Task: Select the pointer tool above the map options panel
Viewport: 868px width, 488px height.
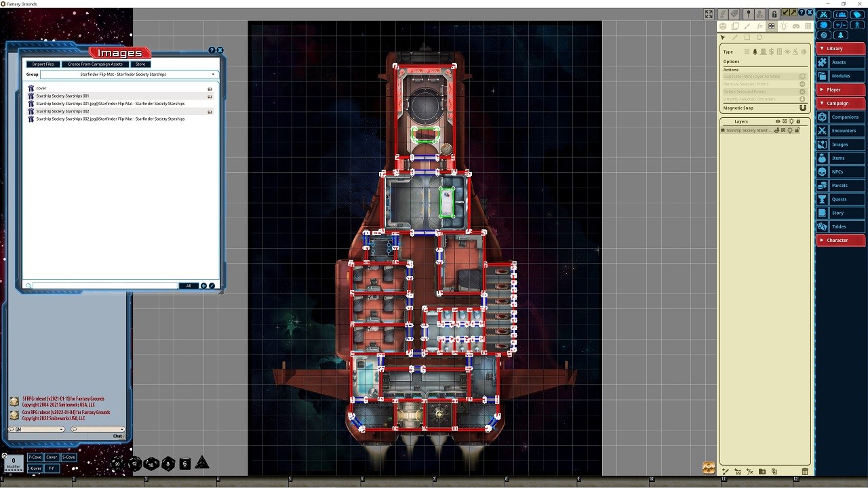Action: coord(723,37)
